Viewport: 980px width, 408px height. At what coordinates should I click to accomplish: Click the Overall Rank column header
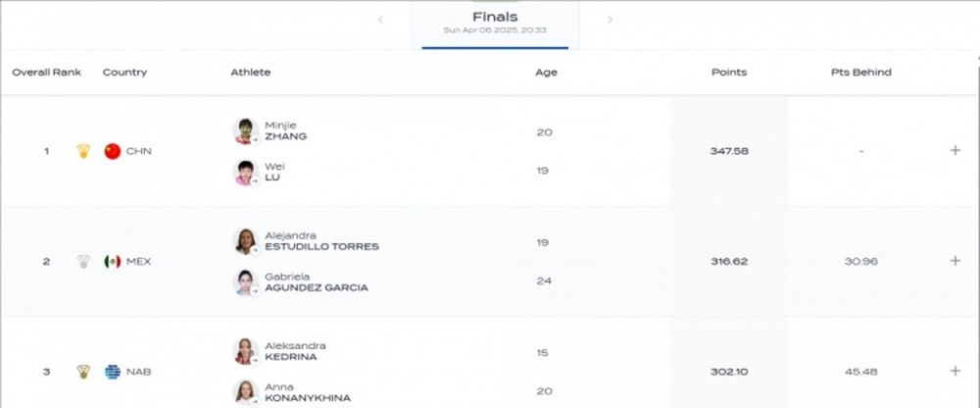pyautogui.click(x=47, y=72)
